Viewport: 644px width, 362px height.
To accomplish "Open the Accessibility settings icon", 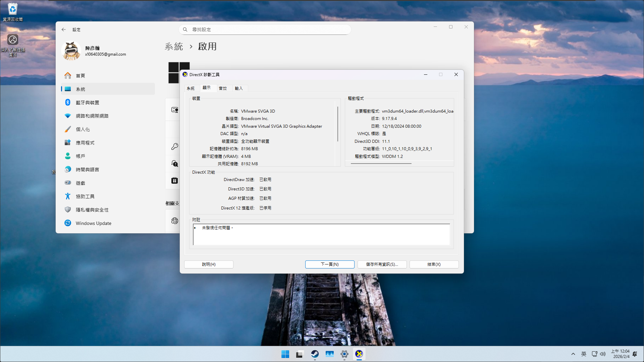I will (68, 196).
